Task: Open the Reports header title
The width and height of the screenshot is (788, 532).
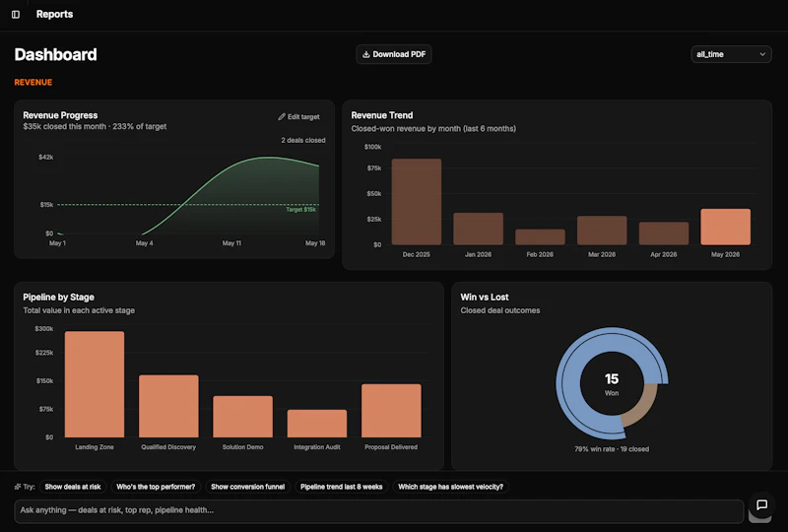Action: 54,14
